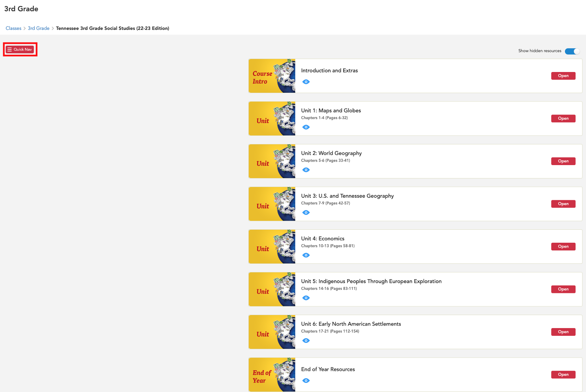Screen dimensions: 586x392
Task: Toggle visibility eye for Unit 1: Maps and Globes
Action: click(306, 127)
